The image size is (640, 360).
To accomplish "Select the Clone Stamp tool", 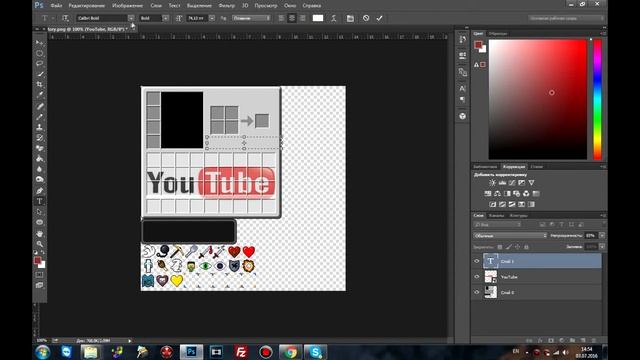I will (x=40, y=127).
